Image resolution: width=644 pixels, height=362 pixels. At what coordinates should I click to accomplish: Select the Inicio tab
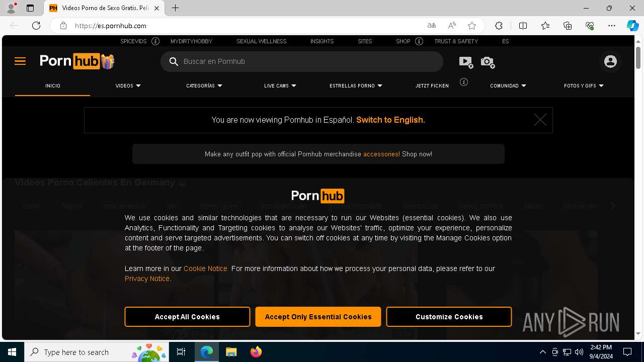pos(53,85)
